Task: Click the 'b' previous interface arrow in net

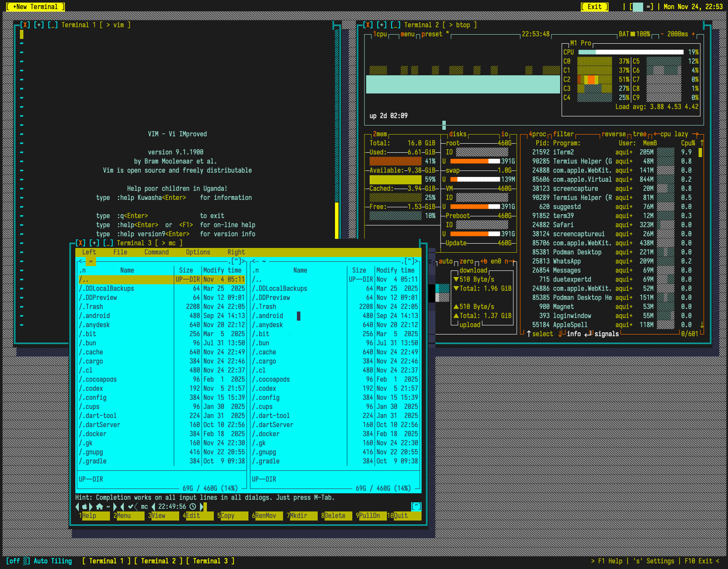Action: click(x=484, y=261)
